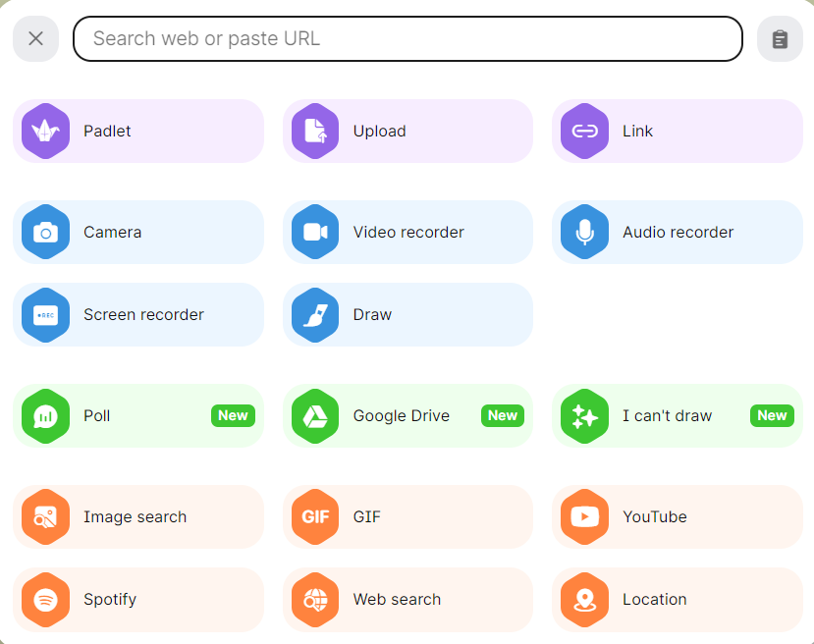This screenshot has height=644, width=814.
Task: Choose the Poll label text
Action: tap(96, 415)
